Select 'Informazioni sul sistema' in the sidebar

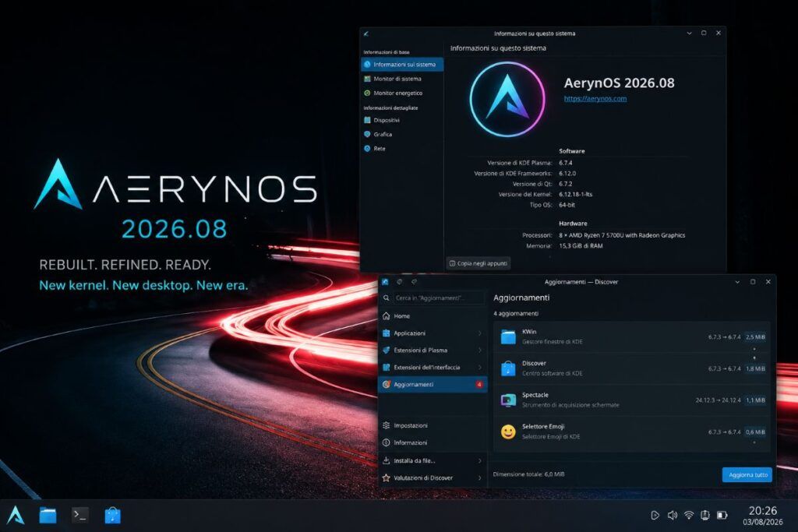[402, 65]
